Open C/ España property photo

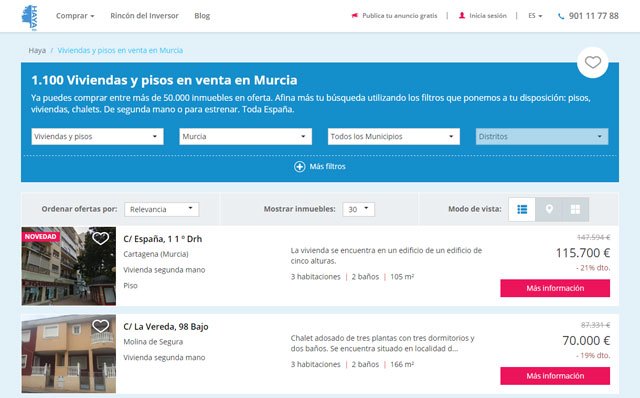(69, 266)
